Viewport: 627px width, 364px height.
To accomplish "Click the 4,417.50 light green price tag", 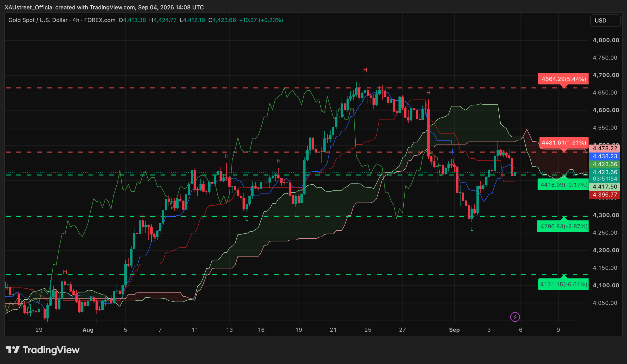I will point(605,187).
